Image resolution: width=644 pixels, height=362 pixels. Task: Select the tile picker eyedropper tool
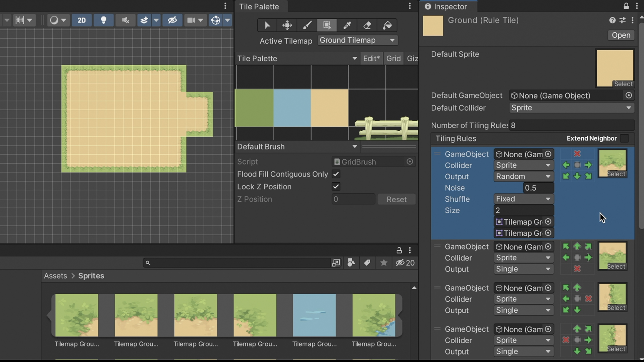pyautogui.click(x=347, y=25)
